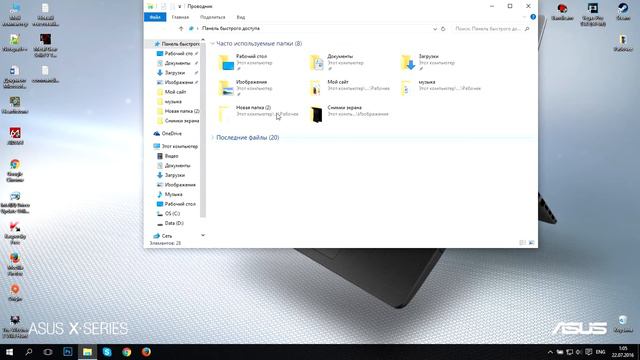Screen dimensions: 640x360
Task: Open Task View from the taskbar
Action: (x=48, y=352)
